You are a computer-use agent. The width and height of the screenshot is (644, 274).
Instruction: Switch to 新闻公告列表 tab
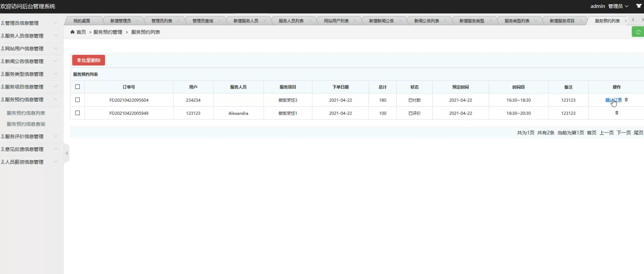(427, 21)
